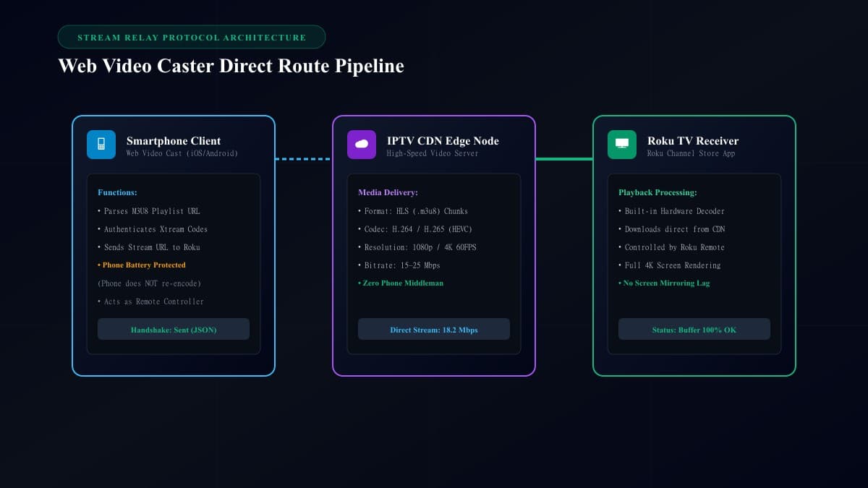Click the green No Screen Mirroring Lag line
Viewport: 868px width, 488px height.
[664, 283]
